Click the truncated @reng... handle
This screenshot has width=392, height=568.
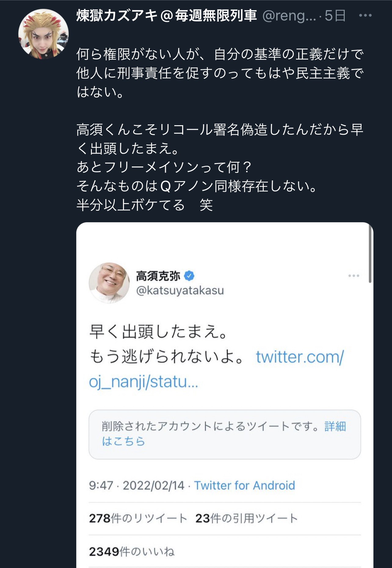coord(289,16)
